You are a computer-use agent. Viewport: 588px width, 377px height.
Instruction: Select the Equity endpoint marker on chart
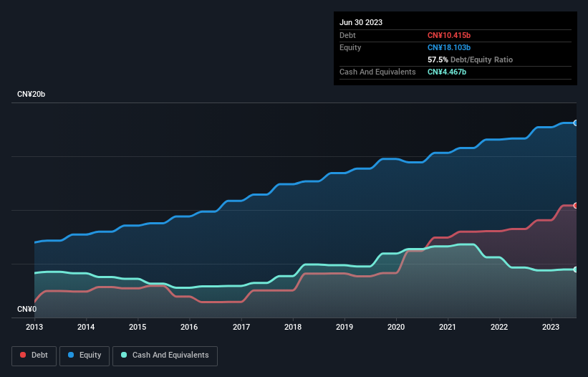coord(576,123)
